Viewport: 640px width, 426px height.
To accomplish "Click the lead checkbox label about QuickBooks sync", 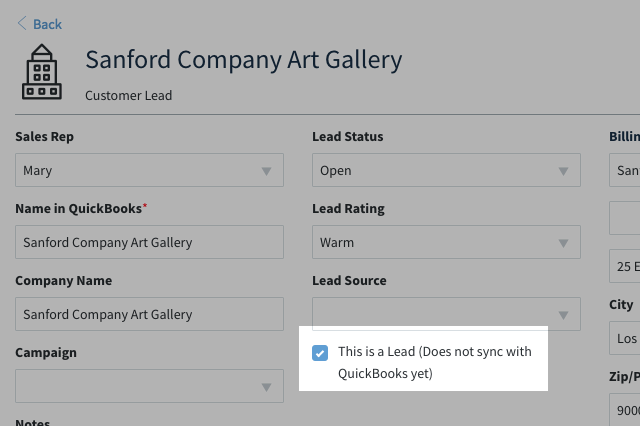I will [x=435, y=362].
